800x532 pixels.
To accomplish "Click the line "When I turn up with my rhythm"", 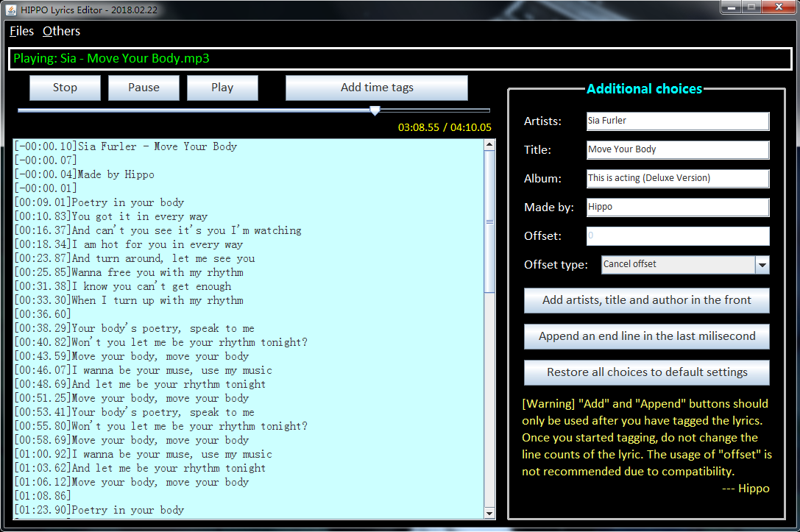I will 129,300.
